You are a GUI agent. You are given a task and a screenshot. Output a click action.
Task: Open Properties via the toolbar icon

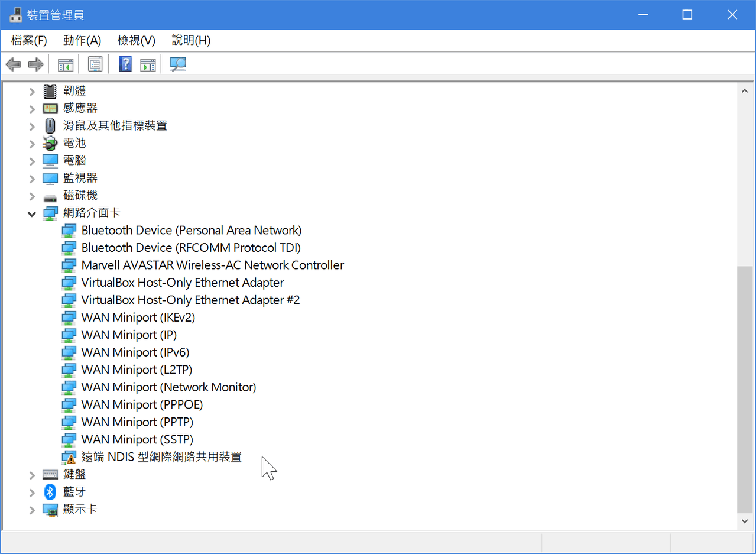click(95, 64)
